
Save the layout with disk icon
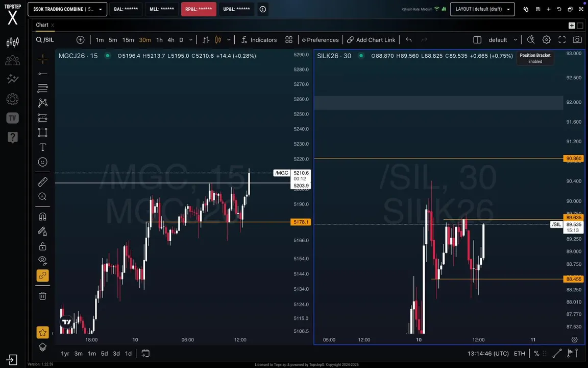coord(538,9)
